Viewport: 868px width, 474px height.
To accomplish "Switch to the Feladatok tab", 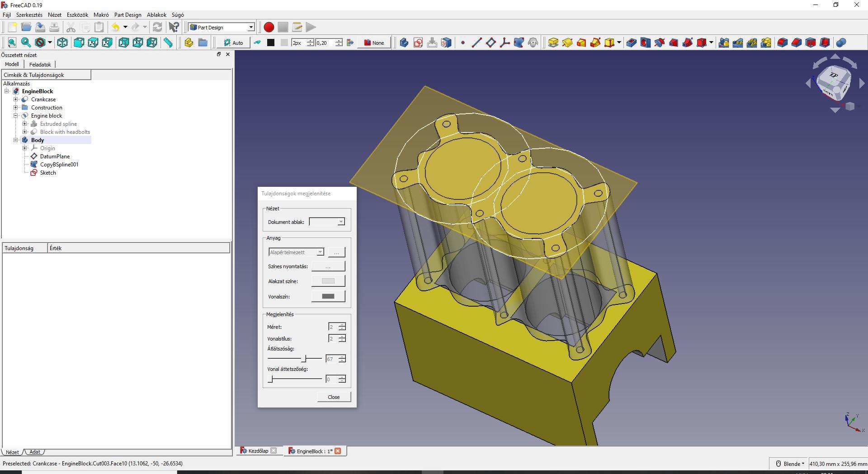I will 40,65.
